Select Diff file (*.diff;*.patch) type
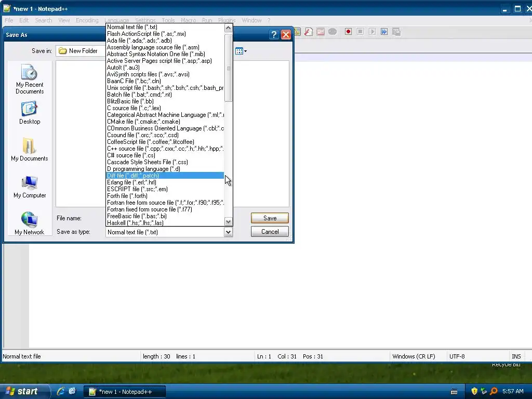Image resolution: width=532 pixels, height=399 pixels. tap(165, 176)
